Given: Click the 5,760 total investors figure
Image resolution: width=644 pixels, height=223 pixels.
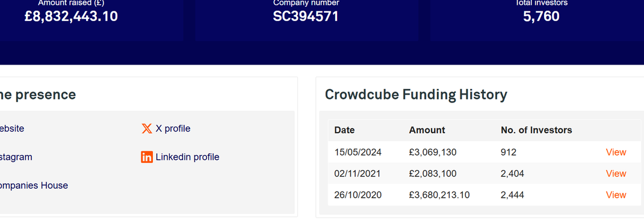Looking at the screenshot, I should point(541,16).
